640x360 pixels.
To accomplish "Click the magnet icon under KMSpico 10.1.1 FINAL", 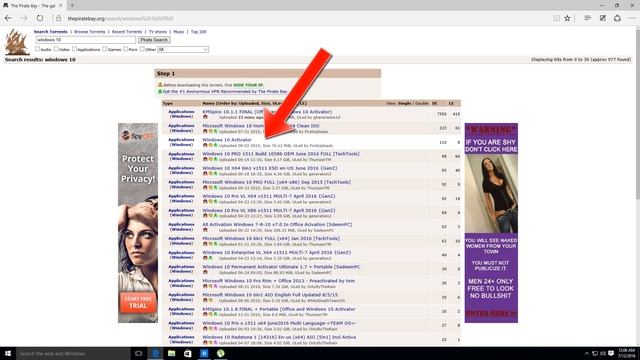I will tap(205, 118).
